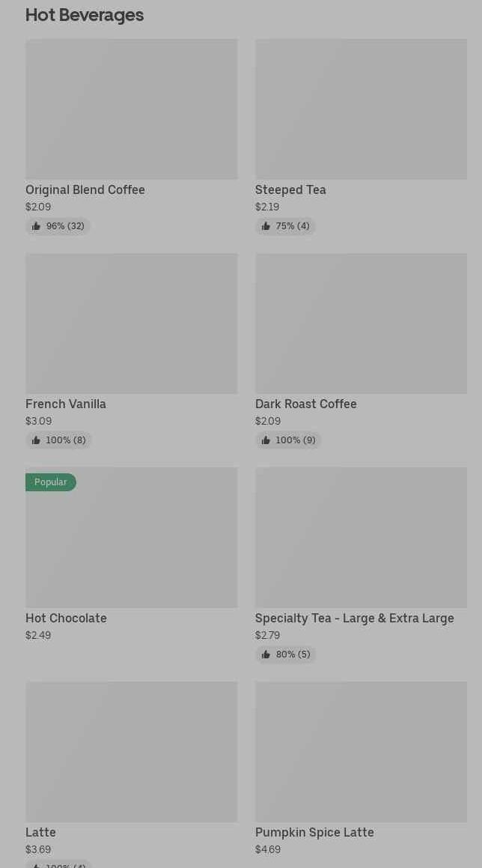
Task: Click thumbs-up icon under Specialty Tea
Action: coord(266,655)
